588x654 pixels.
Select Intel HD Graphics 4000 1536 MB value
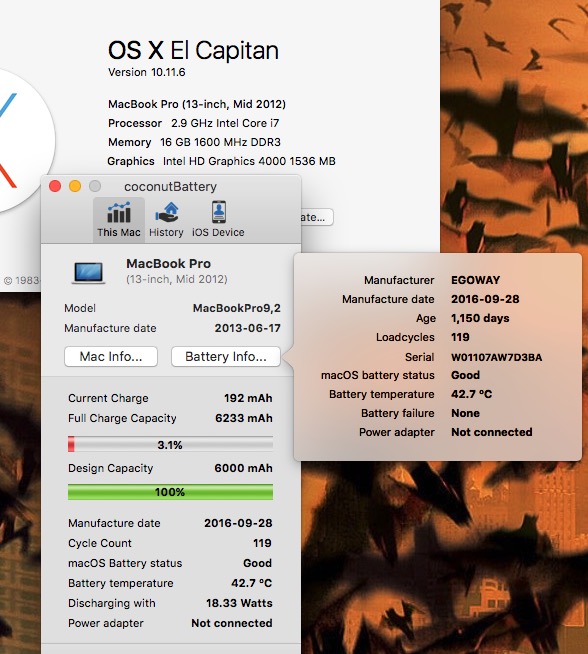pyautogui.click(x=249, y=161)
